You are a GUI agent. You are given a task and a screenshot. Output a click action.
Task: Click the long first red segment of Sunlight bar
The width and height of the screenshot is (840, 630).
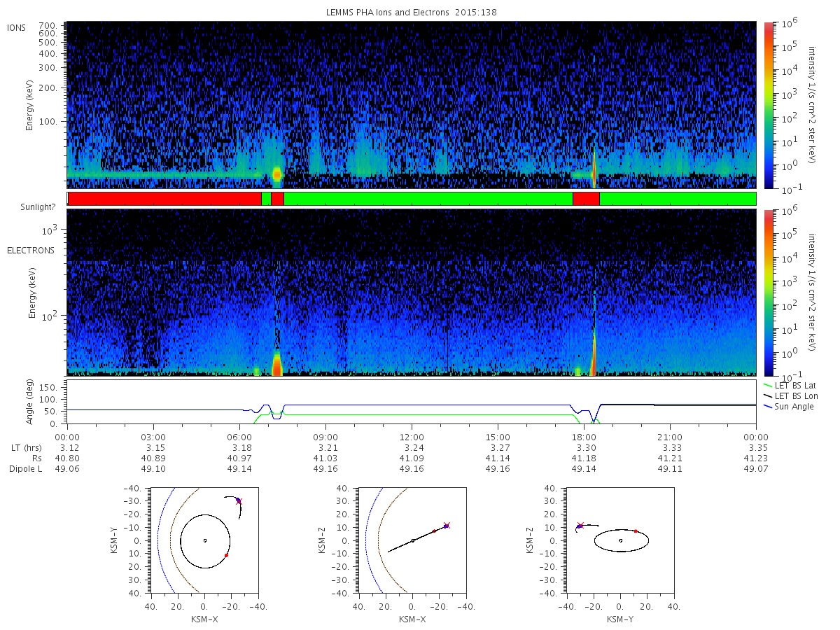click(x=164, y=199)
